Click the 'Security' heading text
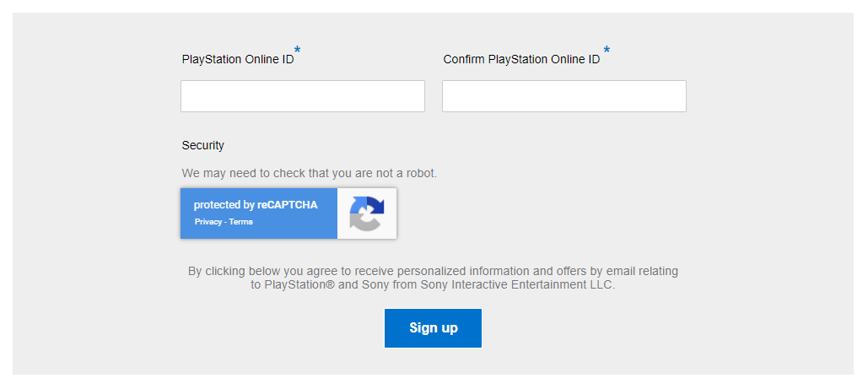This screenshot has height=389, width=868. pos(203,146)
